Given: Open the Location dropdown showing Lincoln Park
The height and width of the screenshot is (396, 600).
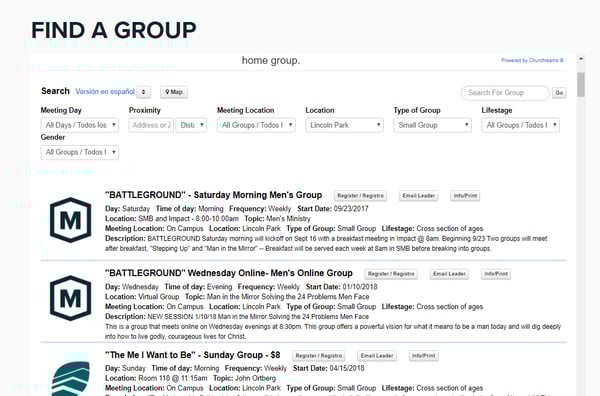Looking at the screenshot, I should [344, 125].
